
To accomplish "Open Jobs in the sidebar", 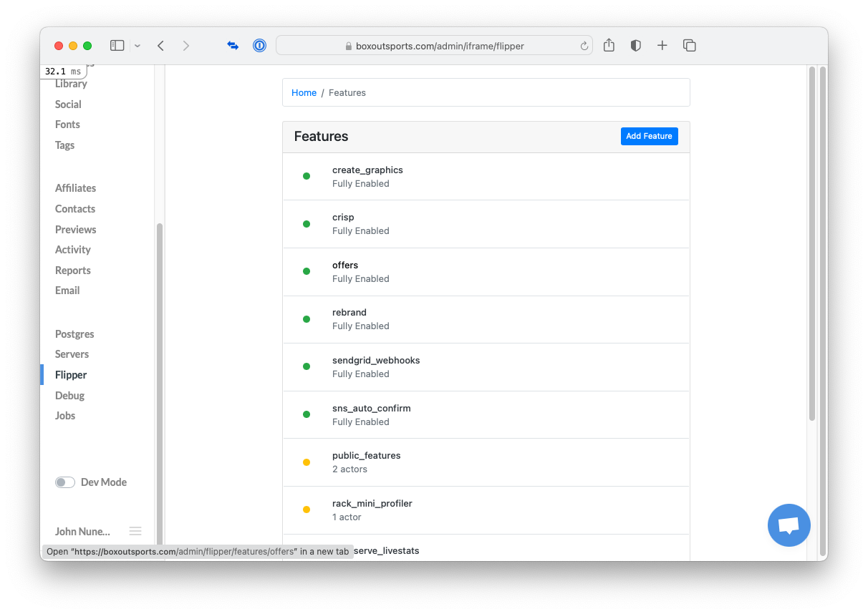I will pyautogui.click(x=65, y=416).
